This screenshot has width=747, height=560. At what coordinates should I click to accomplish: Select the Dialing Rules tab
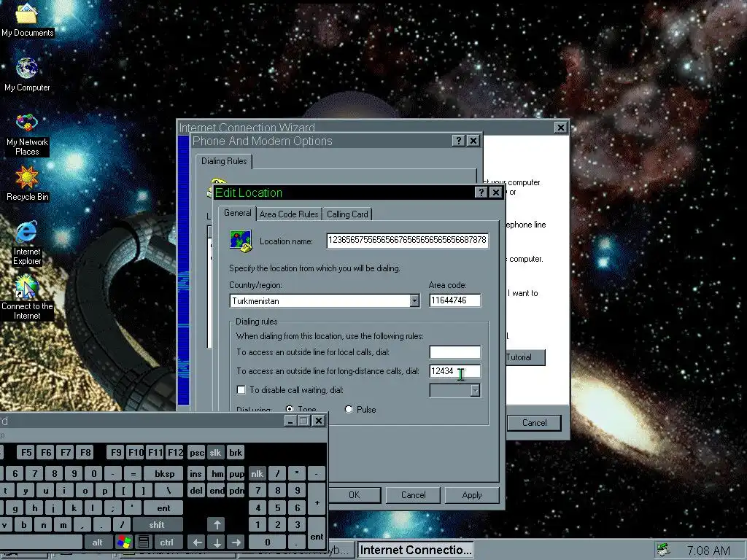point(224,161)
